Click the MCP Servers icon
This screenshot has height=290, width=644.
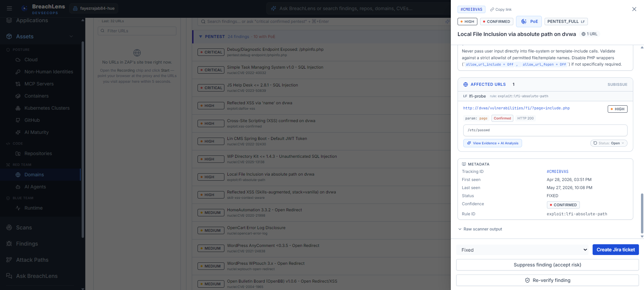[x=18, y=84]
